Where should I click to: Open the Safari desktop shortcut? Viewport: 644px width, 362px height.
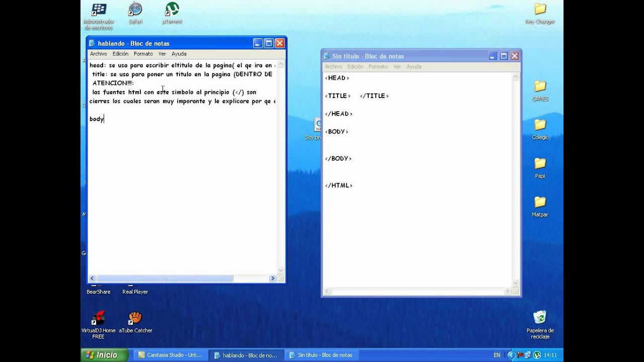point(135,14)
